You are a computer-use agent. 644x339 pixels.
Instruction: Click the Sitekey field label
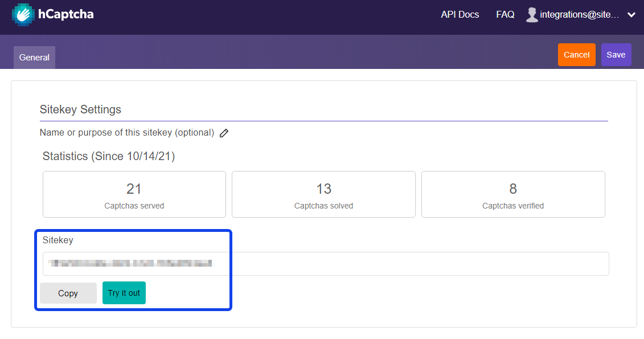(x=58, y=240)
